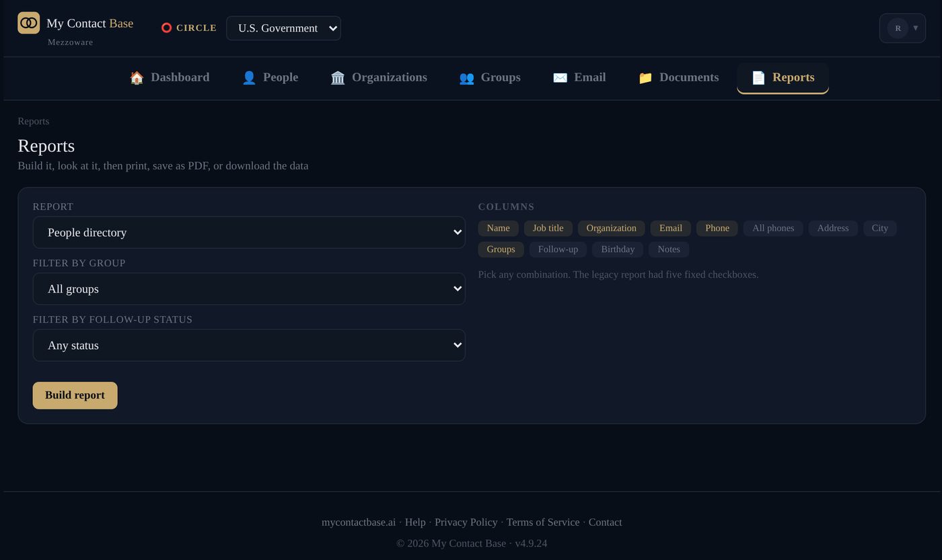The width and height of the screenshot is (942, 560).
Task: Expand the Any status follow-up dropdown
Action: pyautogui.click(x=249, y=346)
